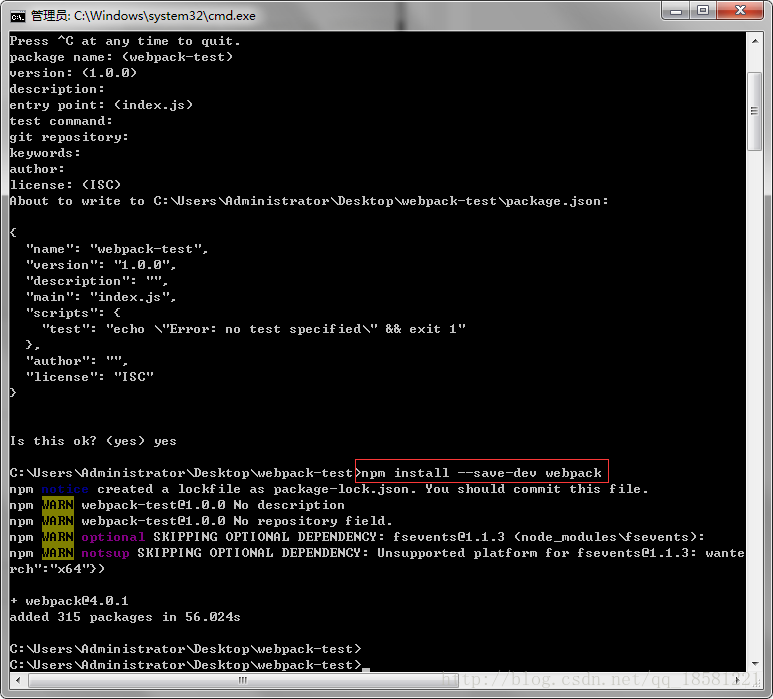Viewport: 773px width, 699px height.
Task: Click the horizontal scrollbar thumb
Action: tap(243, 680)
